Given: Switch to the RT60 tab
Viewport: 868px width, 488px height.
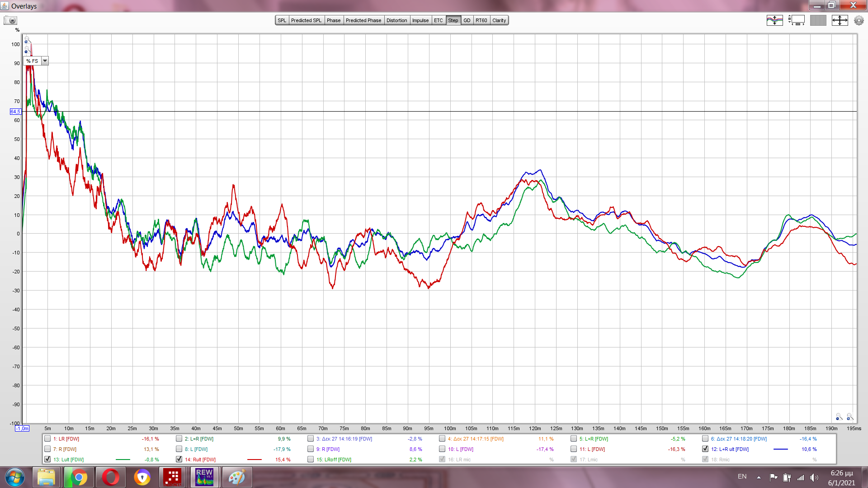Looking at the screenshot, I should click(481, 20).
